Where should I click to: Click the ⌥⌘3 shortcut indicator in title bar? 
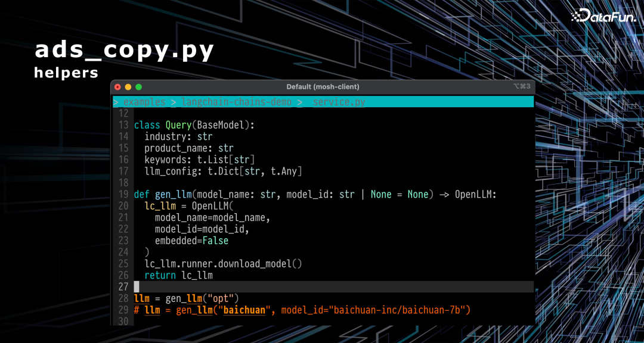point(521,87)
